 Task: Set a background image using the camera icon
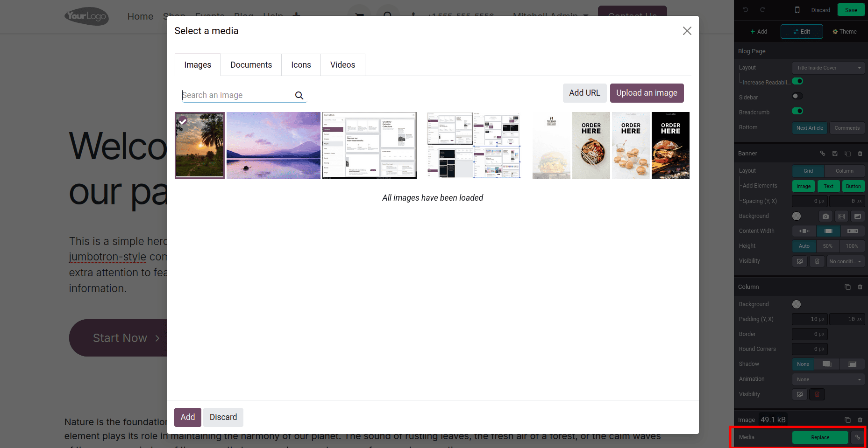(825, 216)
